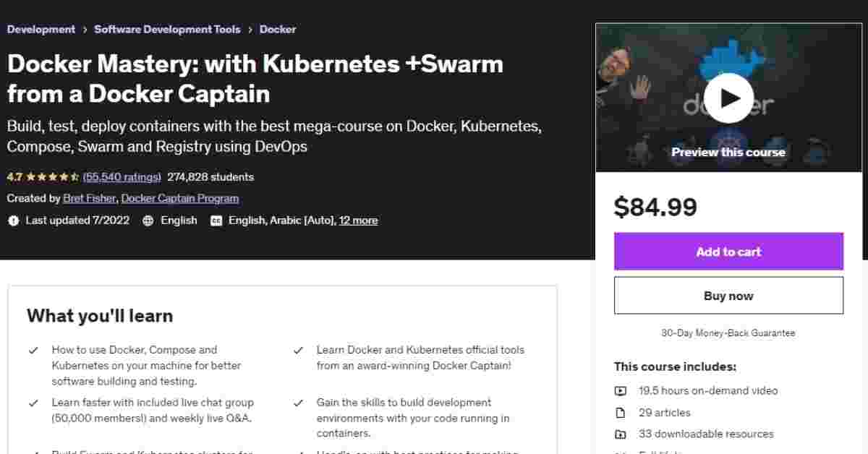868x454 pixels.
Task: Open the Development breadcrumb
Action: point(41,30)
